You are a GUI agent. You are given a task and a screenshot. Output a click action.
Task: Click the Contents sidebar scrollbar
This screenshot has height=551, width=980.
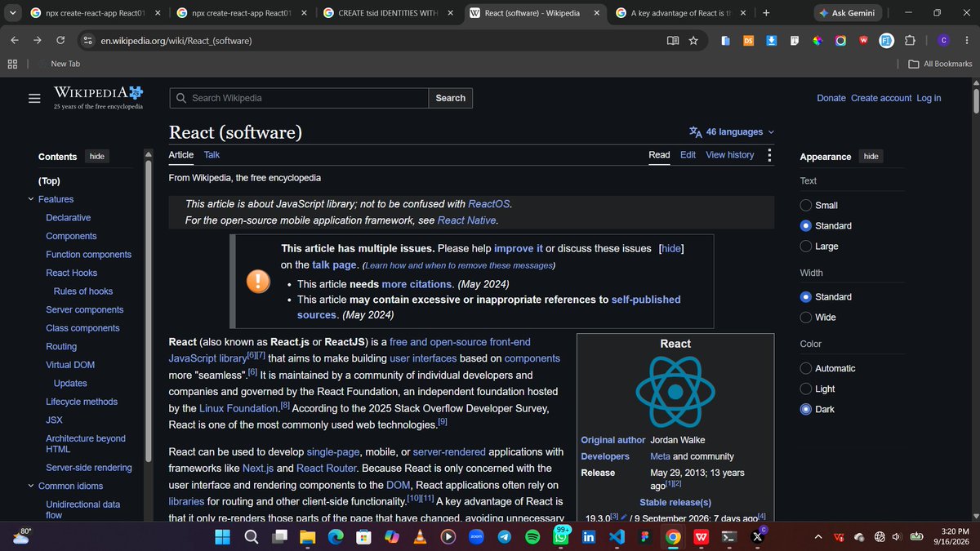tap(148, 310)
